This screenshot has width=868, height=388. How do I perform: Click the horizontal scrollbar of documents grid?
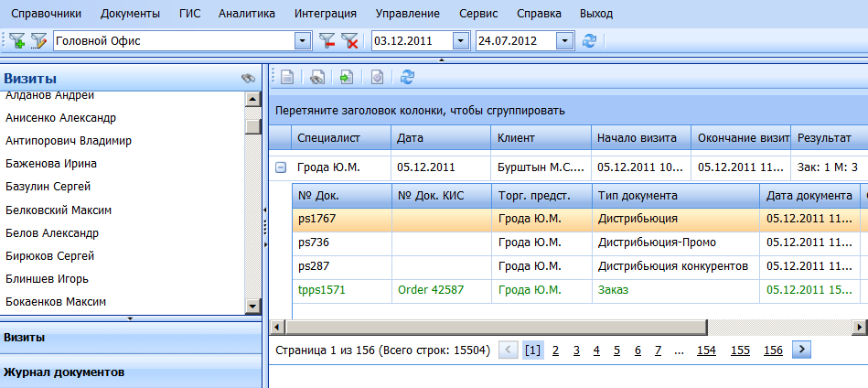494,327
